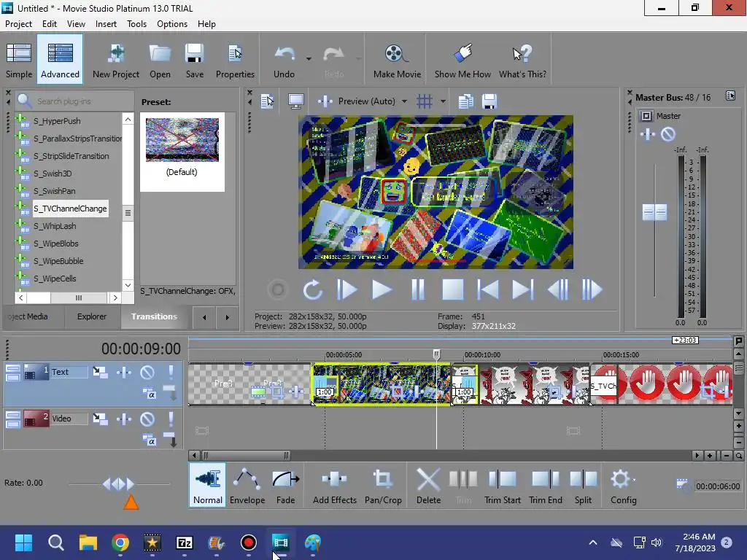The width and height of the screenshot is (747, 560).
Task: Expand the overlays dropdown arrow
Action: [x=443, y=101]
